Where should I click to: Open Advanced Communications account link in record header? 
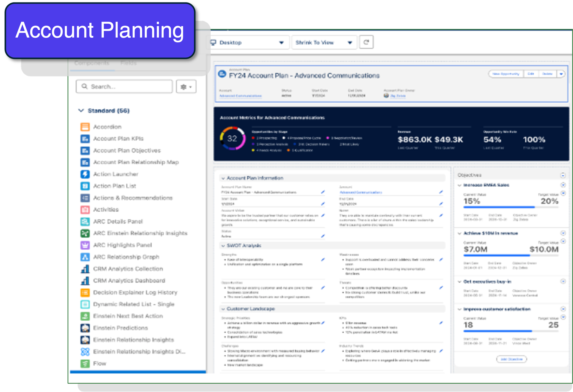click(x=240, y=96)
